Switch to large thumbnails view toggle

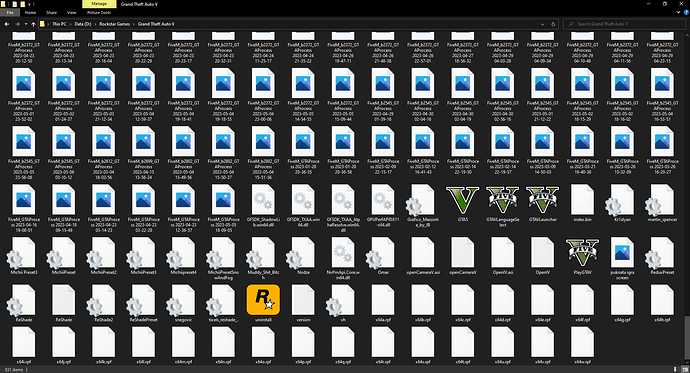[685, 369]
